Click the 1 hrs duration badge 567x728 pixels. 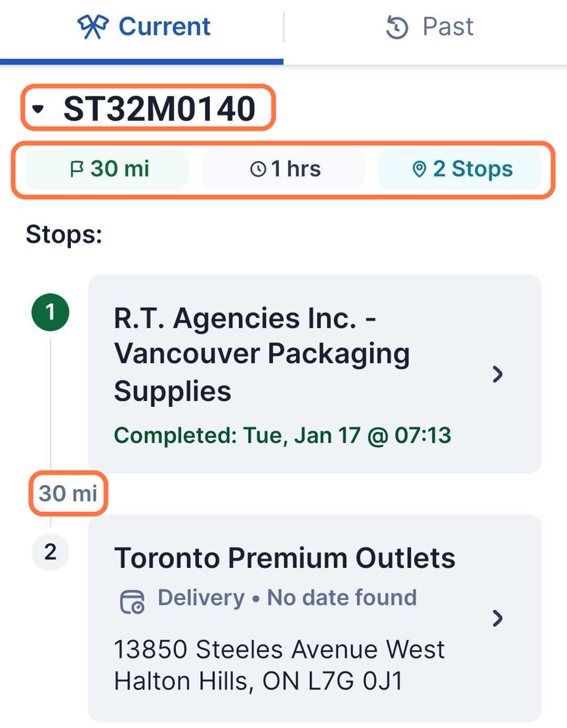283,169
